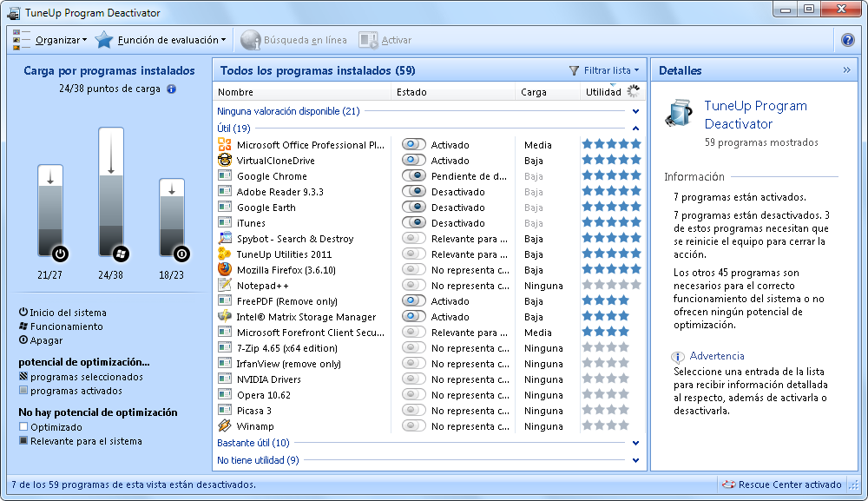Viewport: 868px width, 501px height.
Task: Click the Spybot - Search & Destroy icon
Action: pyautogui.click(x=225, y=239)
